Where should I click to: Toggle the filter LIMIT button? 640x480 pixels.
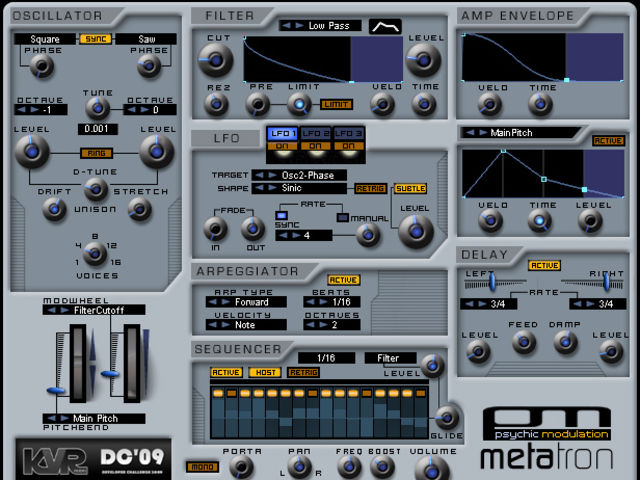pos(336,104)
